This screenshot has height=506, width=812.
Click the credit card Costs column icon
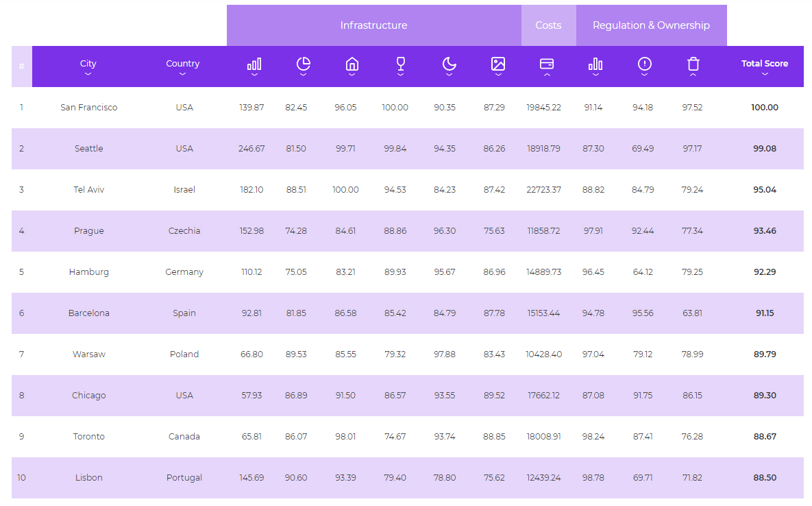(547, 64)
